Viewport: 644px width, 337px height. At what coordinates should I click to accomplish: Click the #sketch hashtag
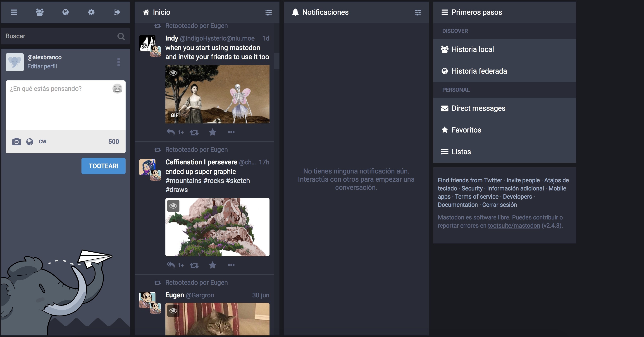(238, 181)
